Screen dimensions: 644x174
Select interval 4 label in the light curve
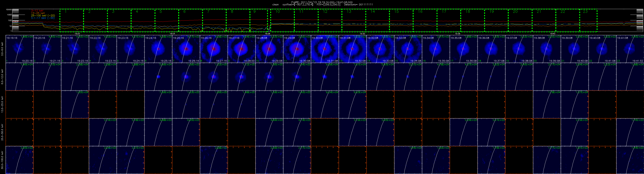[137, 11]
